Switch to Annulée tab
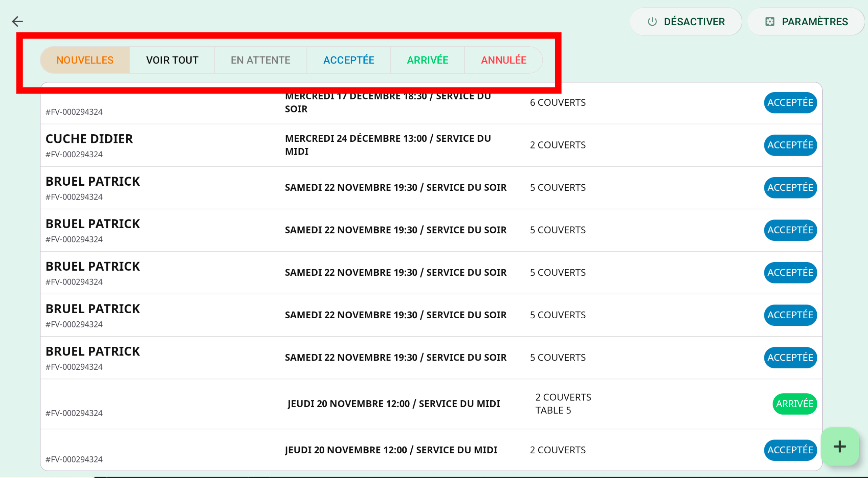 point(503,60)
